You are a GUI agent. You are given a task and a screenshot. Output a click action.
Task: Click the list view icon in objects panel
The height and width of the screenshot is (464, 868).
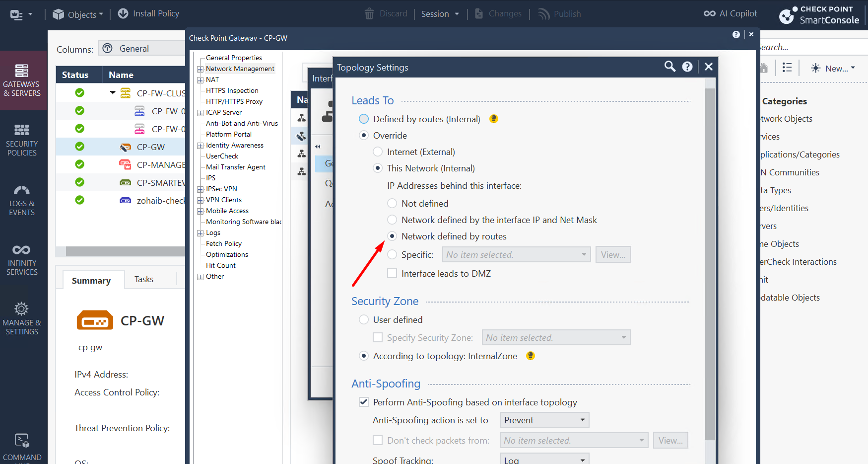(787, 68)
